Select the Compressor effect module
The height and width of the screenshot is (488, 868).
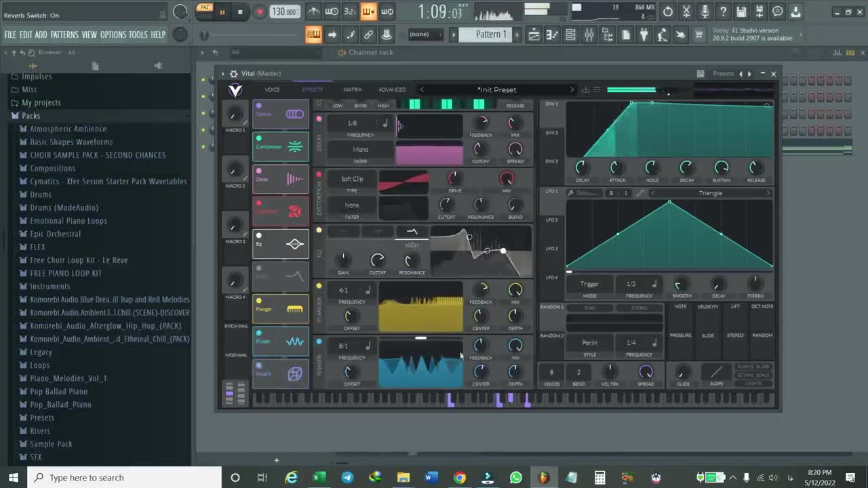pos(281,146)
